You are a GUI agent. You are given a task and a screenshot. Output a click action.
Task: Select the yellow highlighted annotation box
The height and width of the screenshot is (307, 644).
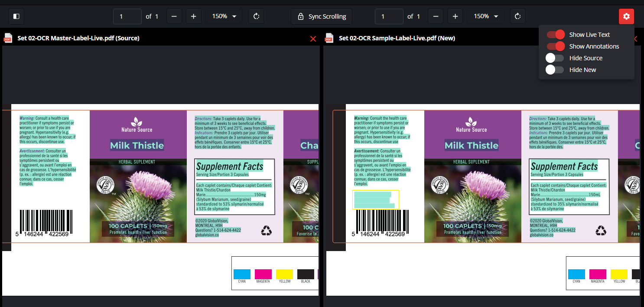[x=376, y=200]
